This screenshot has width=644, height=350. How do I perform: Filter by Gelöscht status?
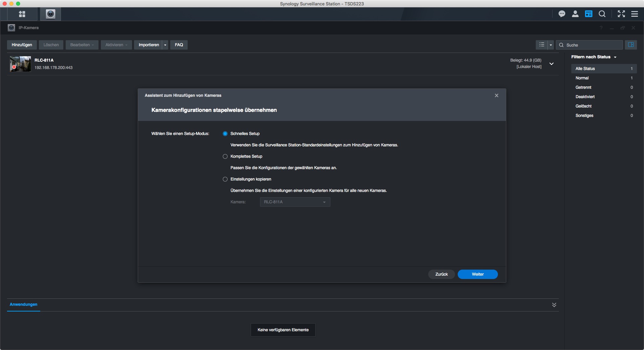pyautogui.click(x=604, y=106)
